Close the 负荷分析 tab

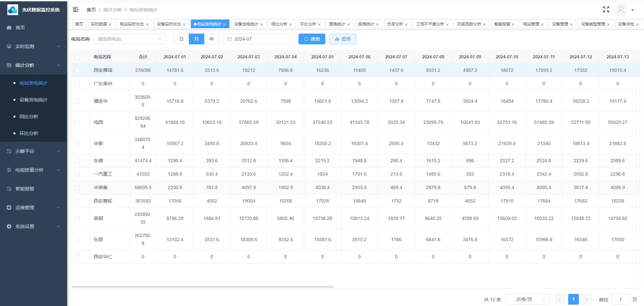point(406,24)
